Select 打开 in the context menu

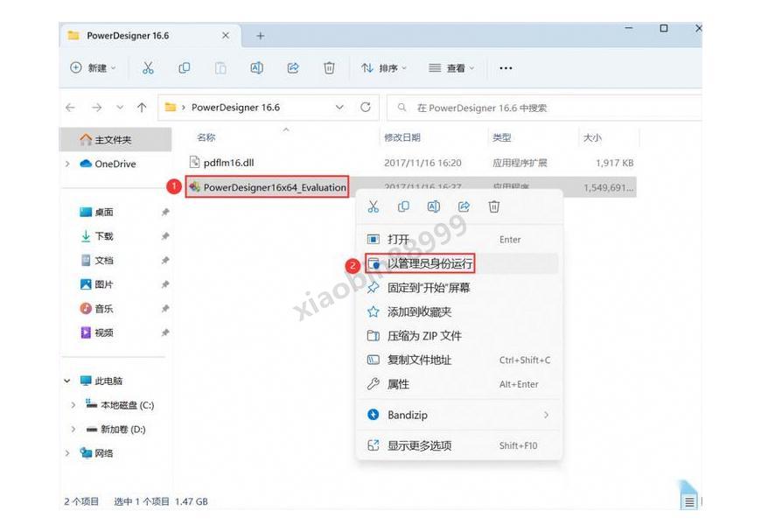(459, 239)
